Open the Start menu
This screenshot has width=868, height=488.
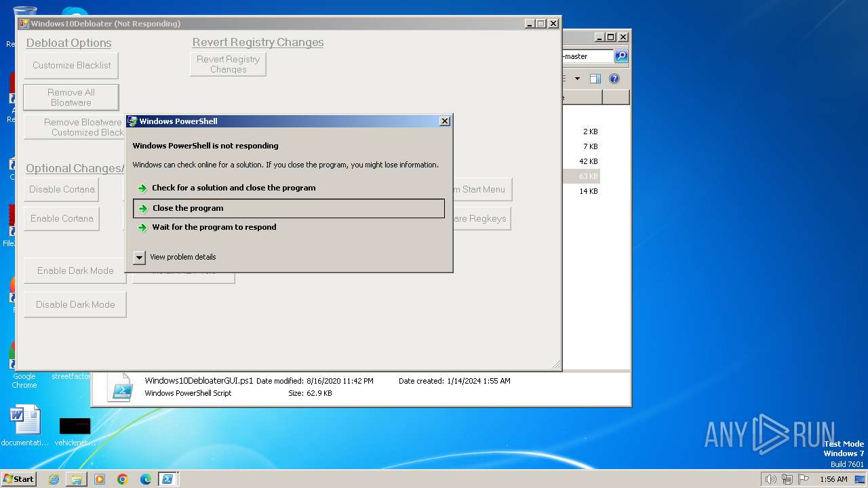pyautogui.click(x=19, y=479)
